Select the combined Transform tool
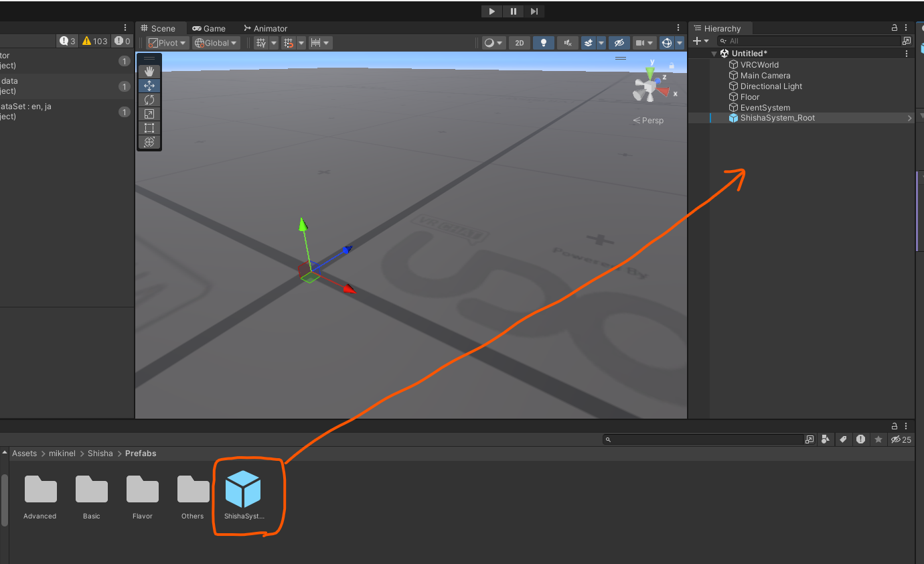The image size is (924, 564). [x=149, y=142]
